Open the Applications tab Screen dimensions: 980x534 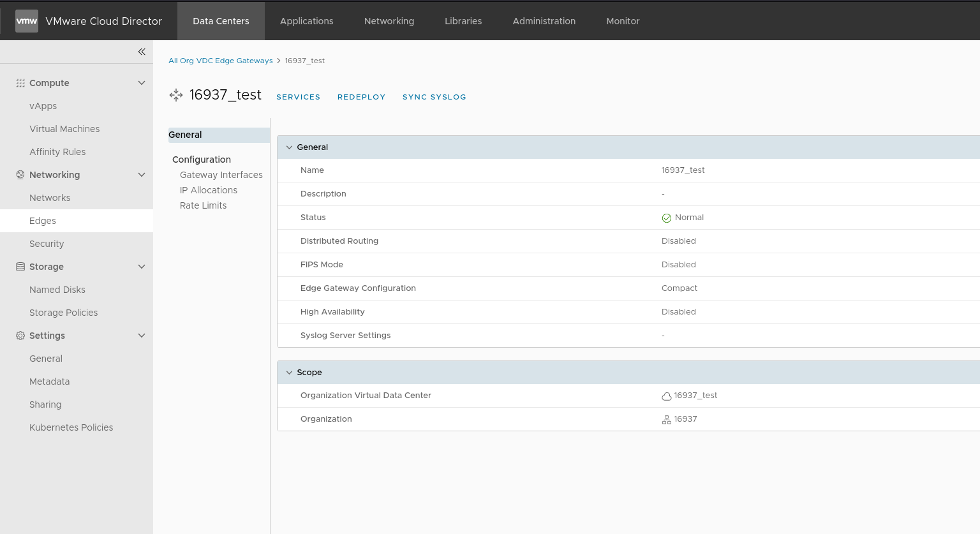pyautogui.click(x=306, y=21)
